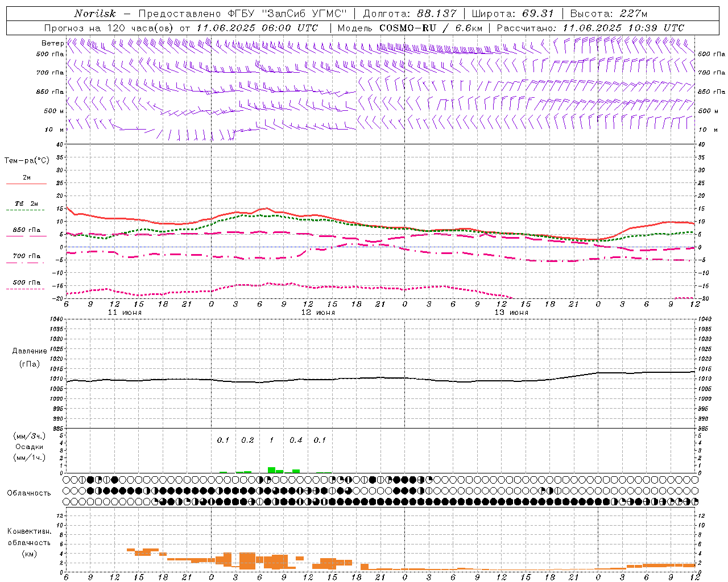
Task: Click '500 гПа' entry in temperature legend
Action: click(x=27, y=282)
